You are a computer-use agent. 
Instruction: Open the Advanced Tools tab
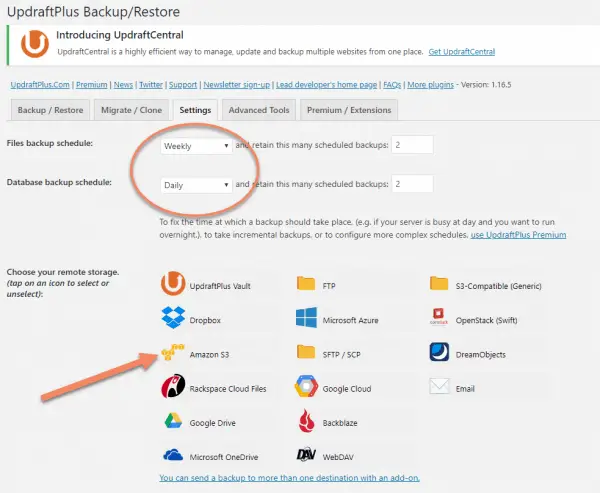click(259, 110)
